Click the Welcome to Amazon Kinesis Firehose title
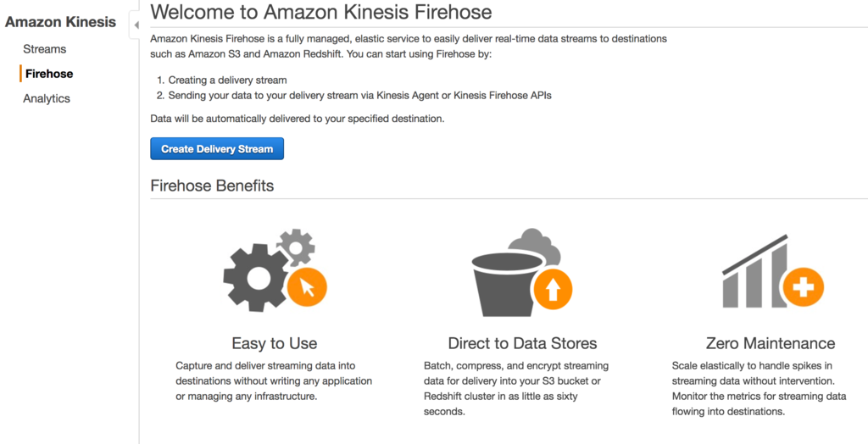Image resolution: width=868 pixels, height=444 pixels. [321, 12]
